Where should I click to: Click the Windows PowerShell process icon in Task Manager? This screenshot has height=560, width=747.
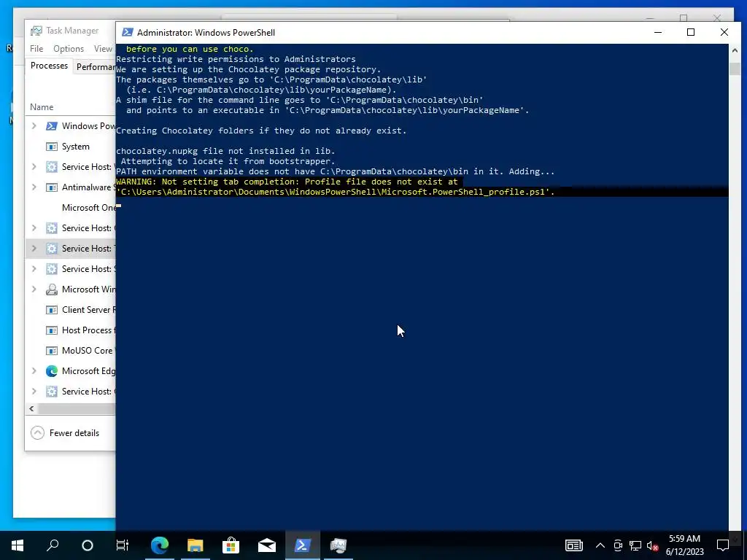[x=52, y=126]
